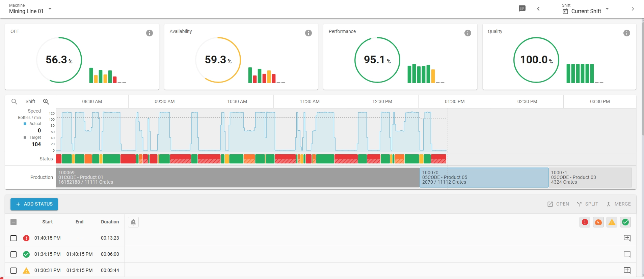Click the Duration column header
Screen dimensions: 644x279
110,222
